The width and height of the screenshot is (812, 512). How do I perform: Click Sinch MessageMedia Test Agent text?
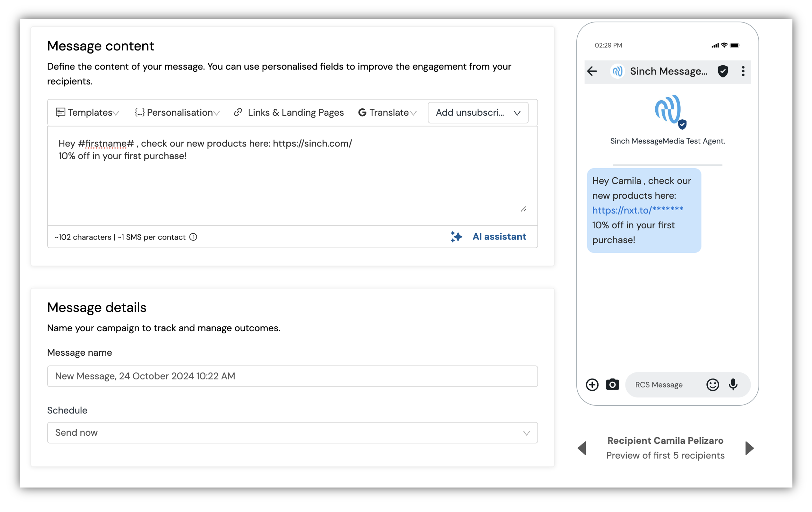(x=668, y=141)
